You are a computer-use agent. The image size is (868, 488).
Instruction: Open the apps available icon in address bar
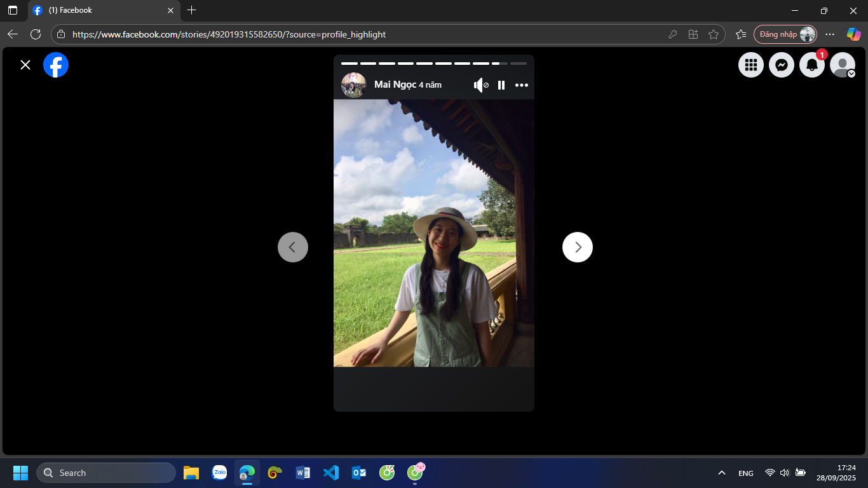693,34
